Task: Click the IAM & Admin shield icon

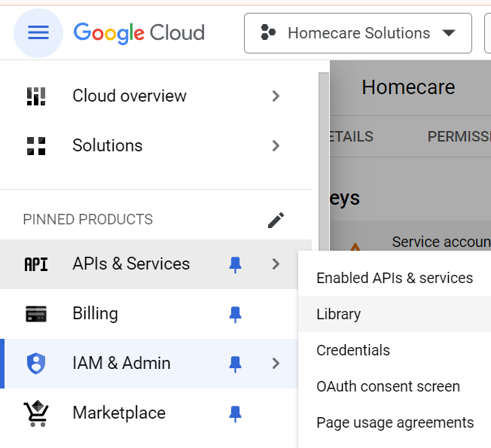Action: click(x=36, y=364)
